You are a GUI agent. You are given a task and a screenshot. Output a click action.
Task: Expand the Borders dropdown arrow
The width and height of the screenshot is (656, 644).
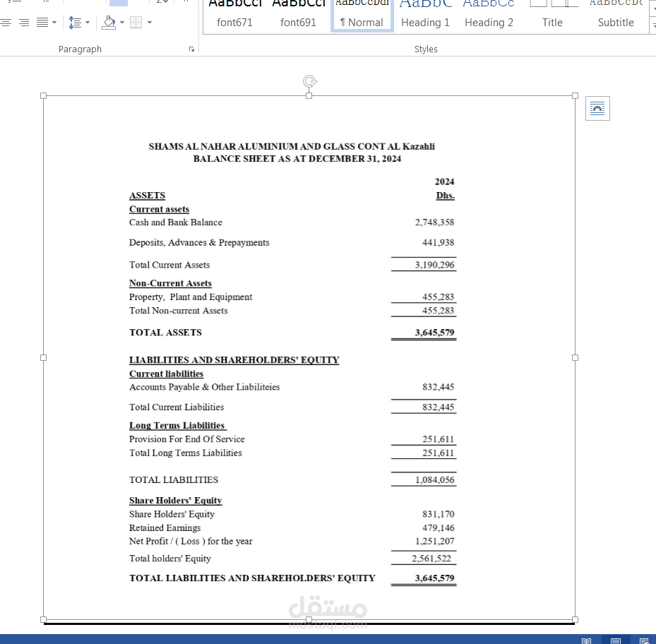150,23
